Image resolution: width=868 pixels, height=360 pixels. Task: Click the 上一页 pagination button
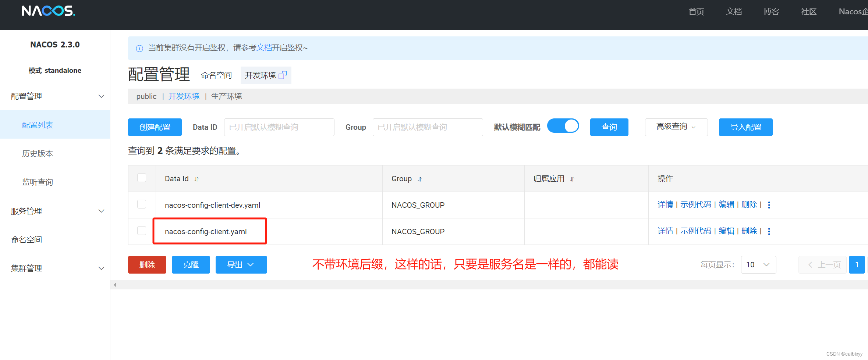click(x=822, y=265)
